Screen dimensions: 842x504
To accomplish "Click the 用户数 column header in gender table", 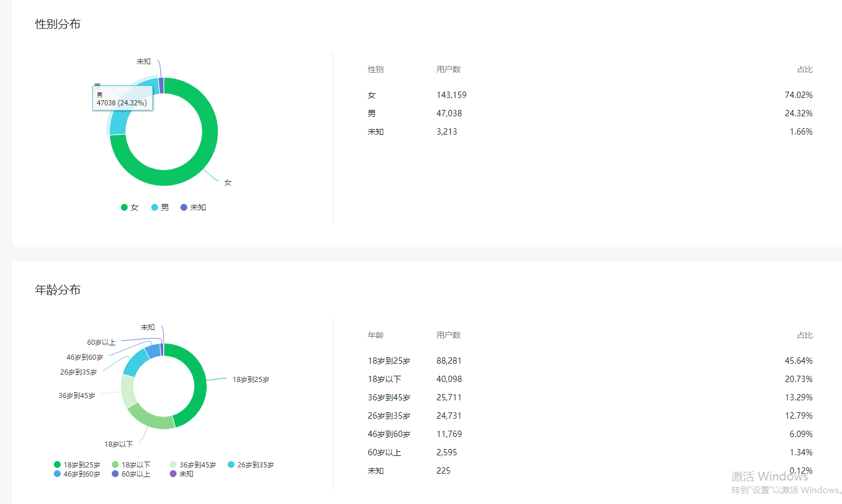I will [x=448, y=69].
